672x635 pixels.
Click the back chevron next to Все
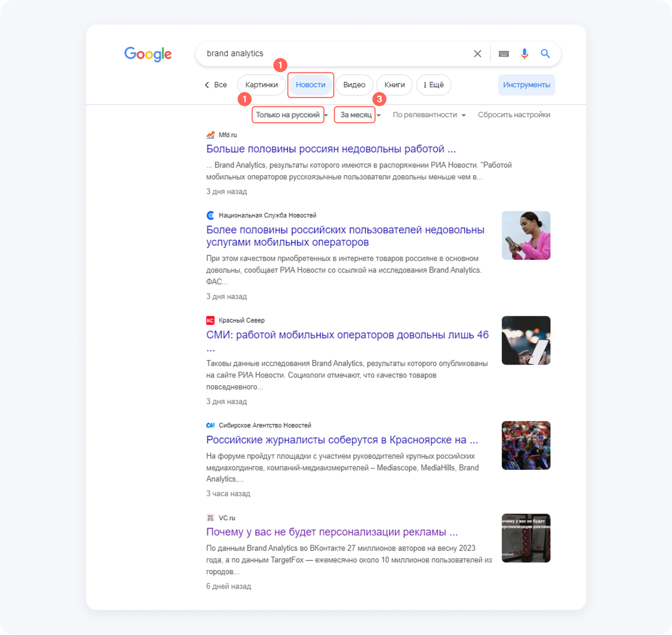207,85
